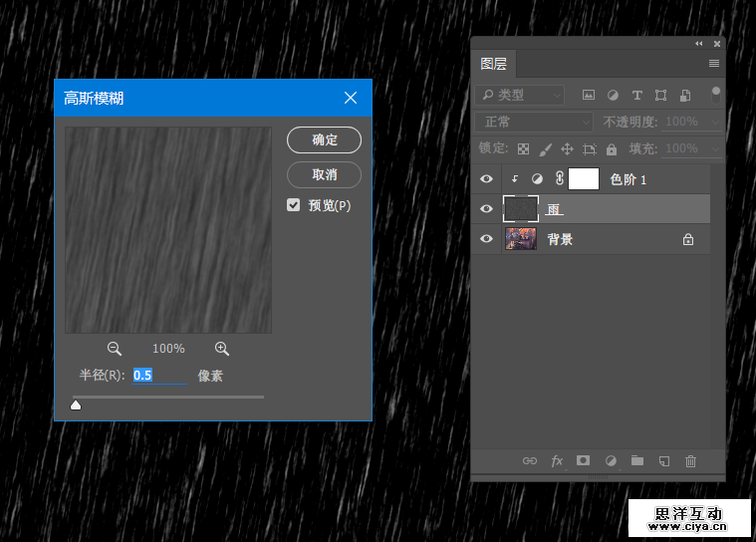
Task: Open the 正常 blend mode dropdown
Action: tap(535, 122)
